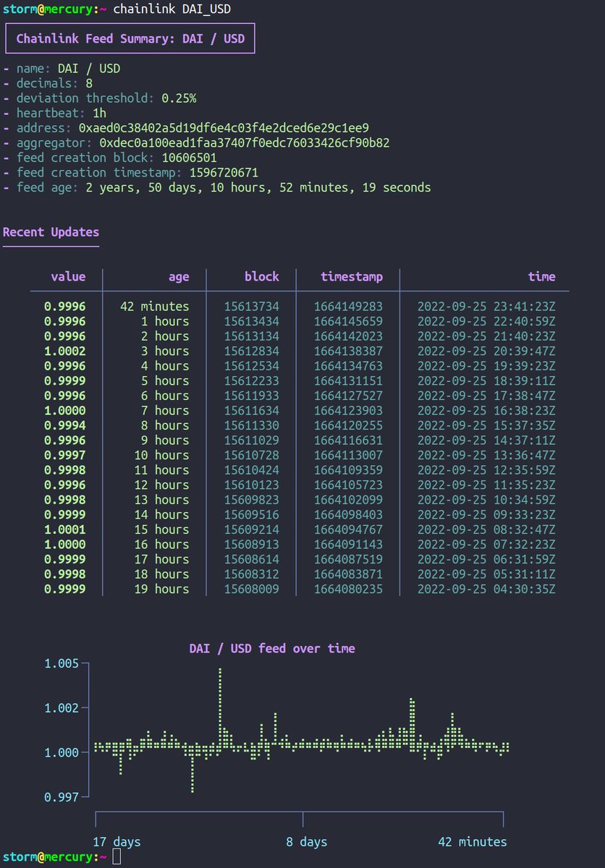Click the 1.002 y-axis label

click(x=62, y=707)
